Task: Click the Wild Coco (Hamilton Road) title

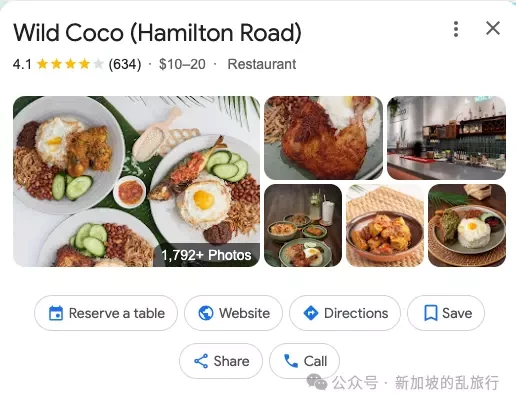Action: point(157,33)
